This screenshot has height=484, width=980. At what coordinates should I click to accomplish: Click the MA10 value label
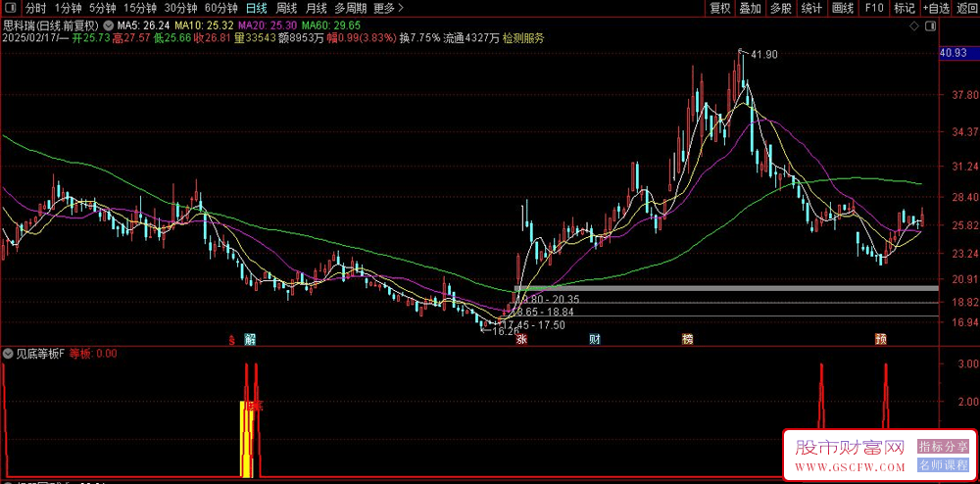[x=205, y=26]
